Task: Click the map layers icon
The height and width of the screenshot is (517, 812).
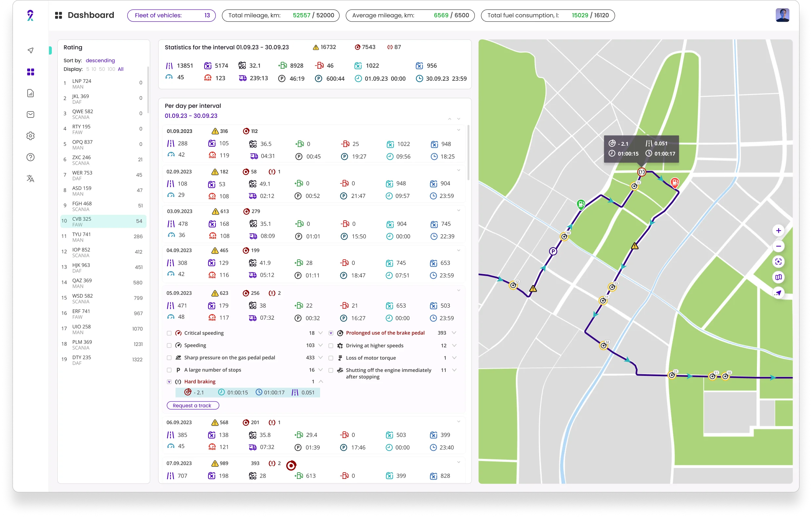Action: pyautogui.click(x=778, y=277)
